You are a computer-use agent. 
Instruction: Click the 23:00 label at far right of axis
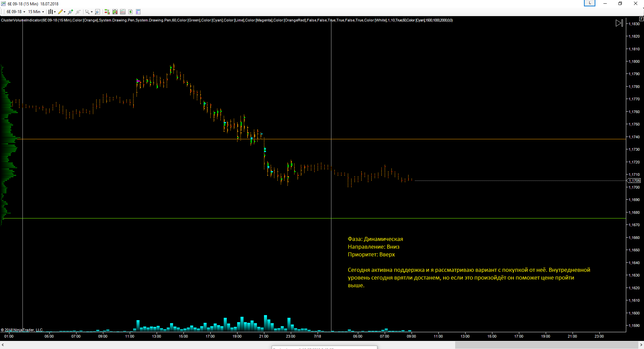click(x=599, y=336)
